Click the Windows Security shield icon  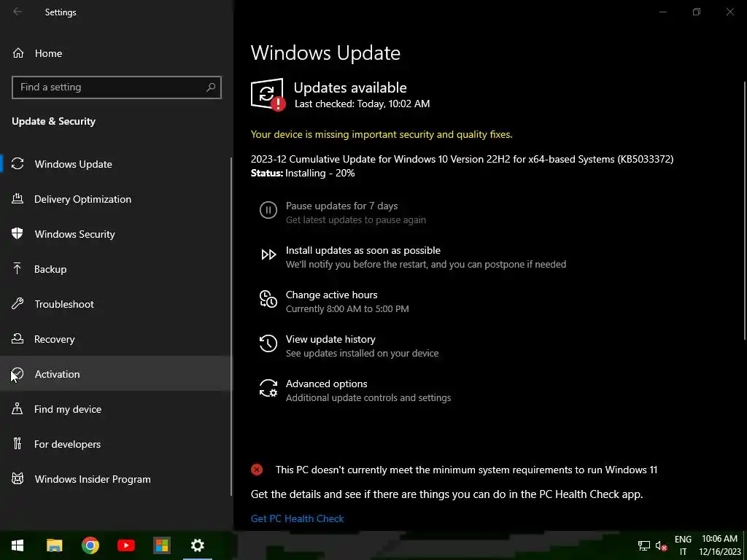tap(18, 234)
